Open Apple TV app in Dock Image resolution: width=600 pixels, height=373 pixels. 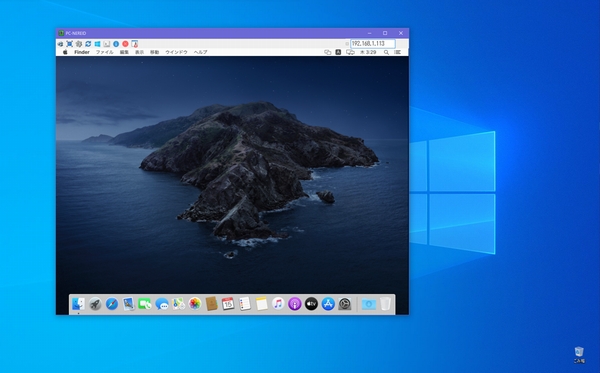tap(311, 304)
